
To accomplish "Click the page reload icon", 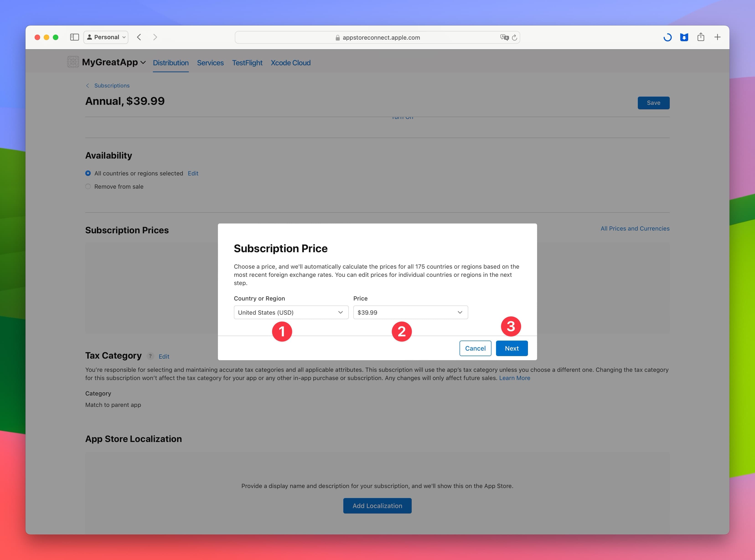I will (515, 37).
